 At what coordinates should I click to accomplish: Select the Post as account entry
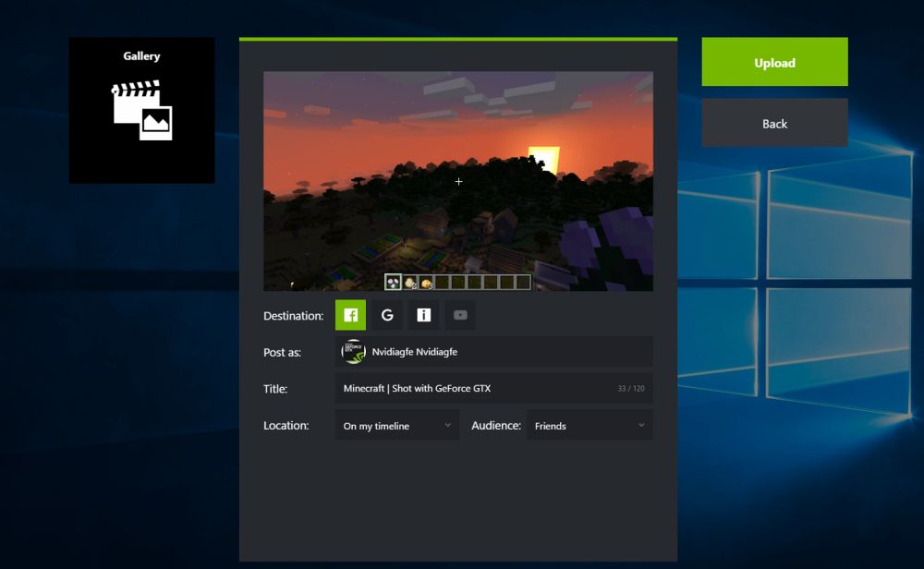(x=494, y=351)
